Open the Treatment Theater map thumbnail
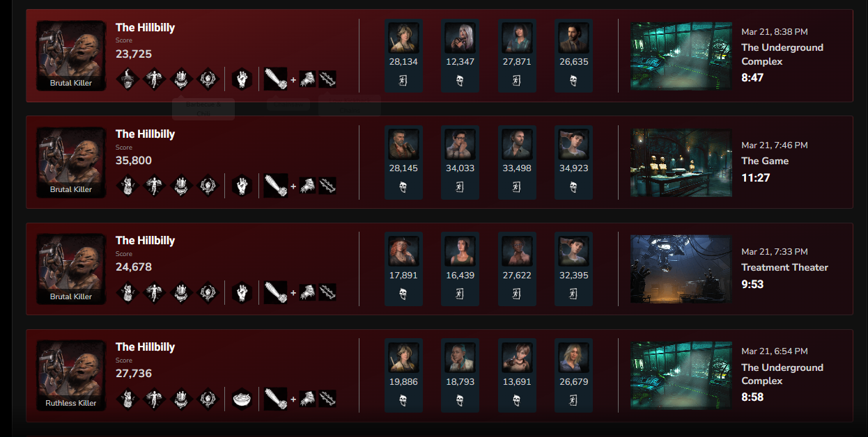The width and height of the screenshot is (868, 437). (681, 269)
